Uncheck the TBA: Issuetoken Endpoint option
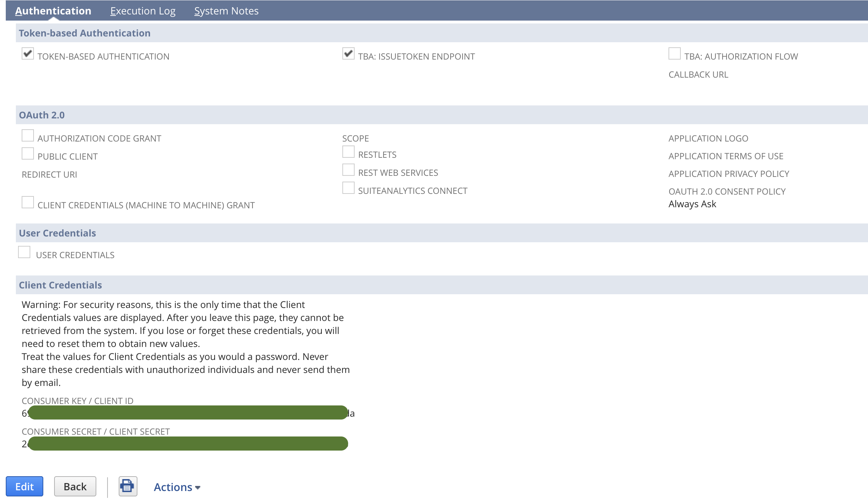The width and height of the screenshot is (868, 504). 348,53
